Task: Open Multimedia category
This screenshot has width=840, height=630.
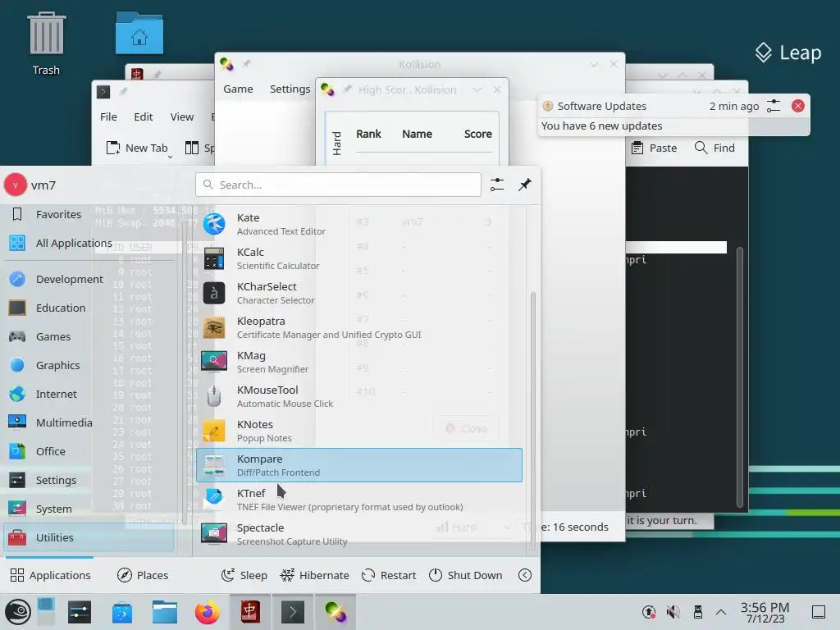Action: click(x=89, y=422)
